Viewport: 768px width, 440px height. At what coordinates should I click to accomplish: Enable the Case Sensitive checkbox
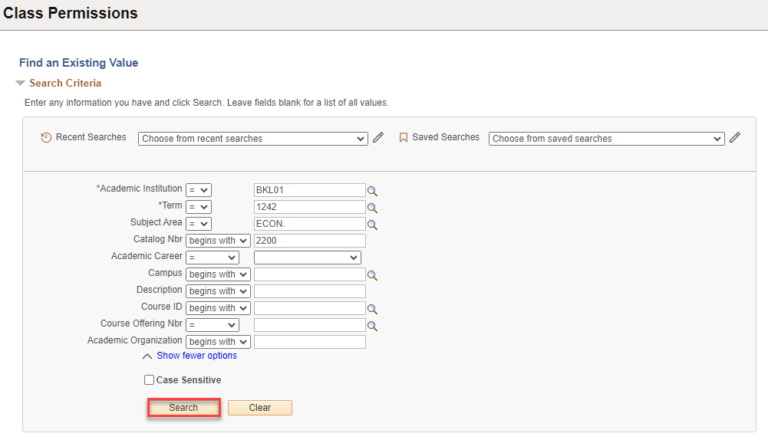pyautogui.click(x=149, y=380)
